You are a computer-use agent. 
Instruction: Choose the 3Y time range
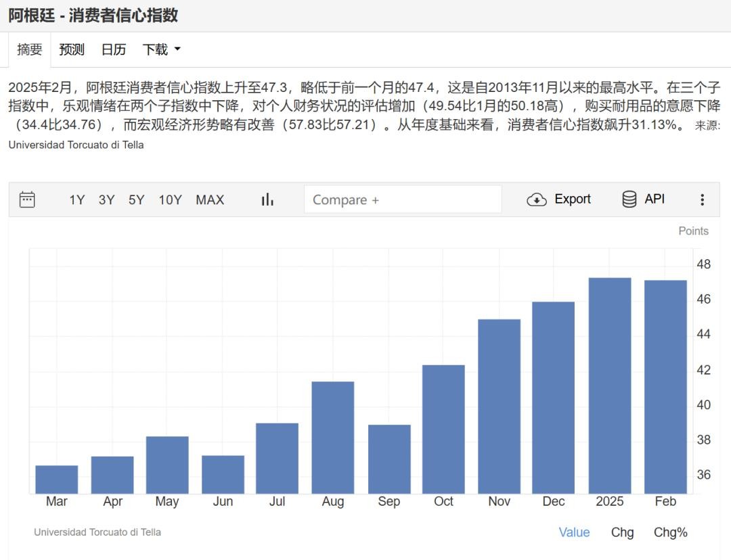106,200
